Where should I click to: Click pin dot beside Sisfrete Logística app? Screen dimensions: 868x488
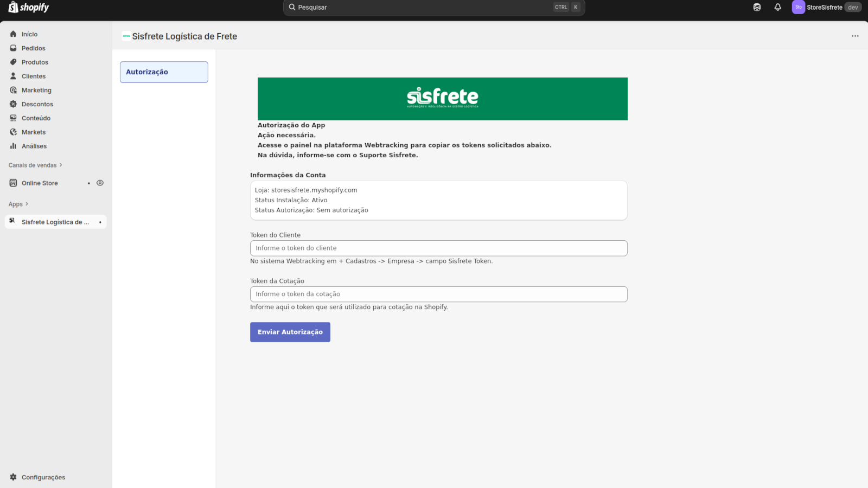click(x=100, y=222)
